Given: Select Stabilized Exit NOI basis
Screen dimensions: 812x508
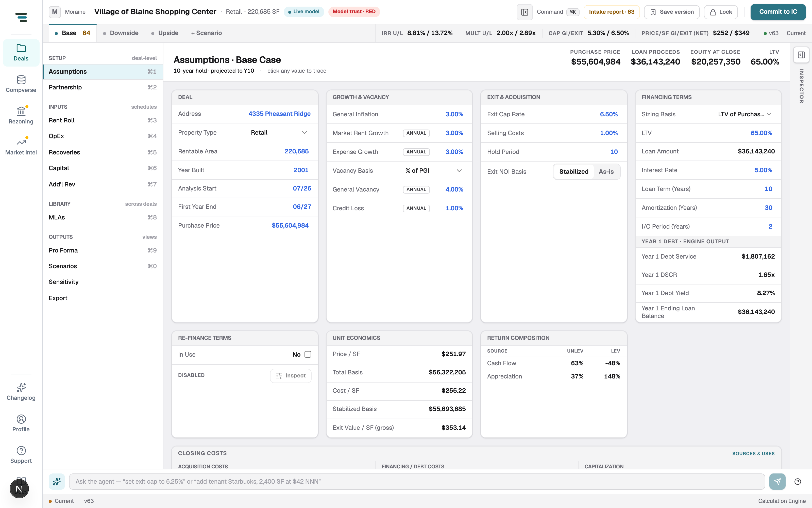Looking at the screenshot, I should coord(573,172).
